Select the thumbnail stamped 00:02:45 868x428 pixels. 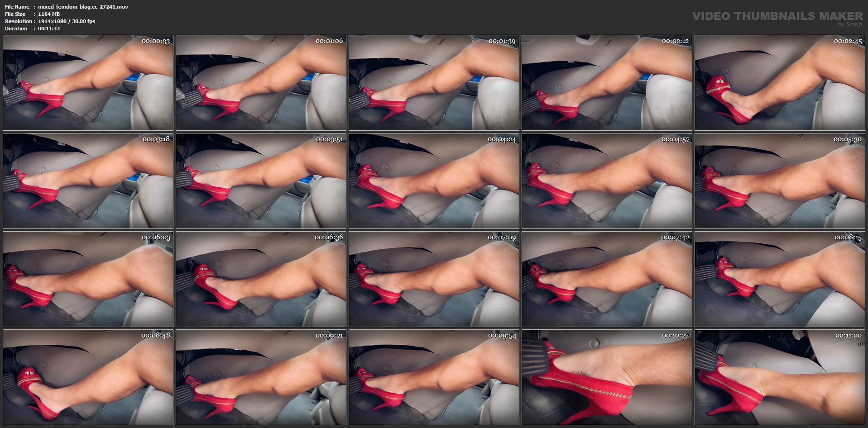(x=780, y=83)
